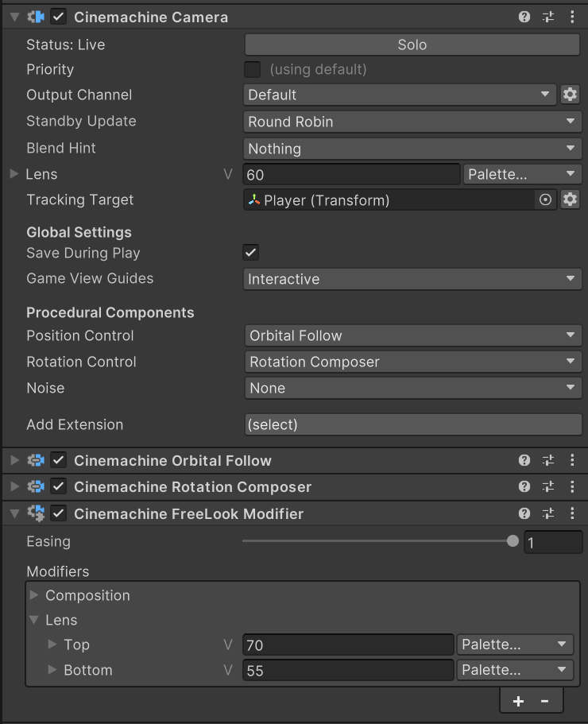Click the Solo button
Viewport: 588px width, 724px height.
[x=412, y=45]
